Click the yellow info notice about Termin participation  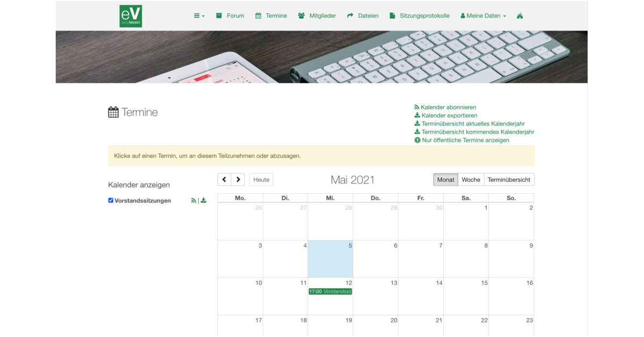coord(321,156)
